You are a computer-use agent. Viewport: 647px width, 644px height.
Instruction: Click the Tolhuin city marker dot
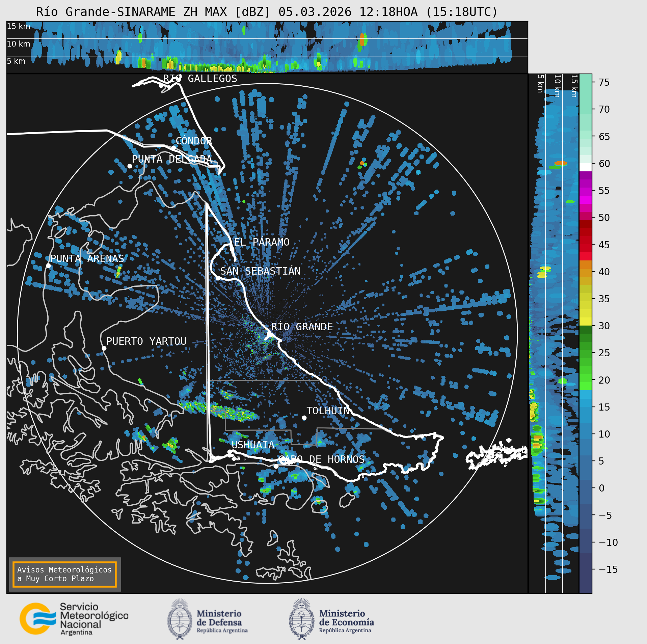[304, 418]
